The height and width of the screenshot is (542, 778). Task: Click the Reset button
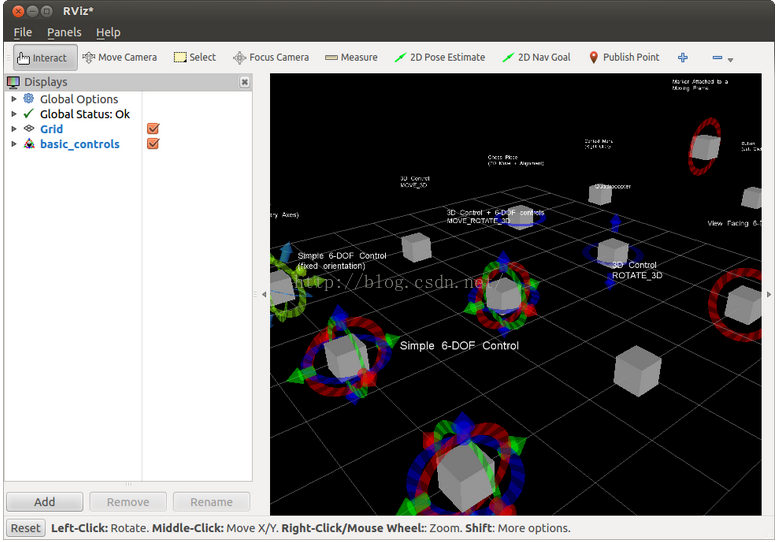click(x=26, y=528)
